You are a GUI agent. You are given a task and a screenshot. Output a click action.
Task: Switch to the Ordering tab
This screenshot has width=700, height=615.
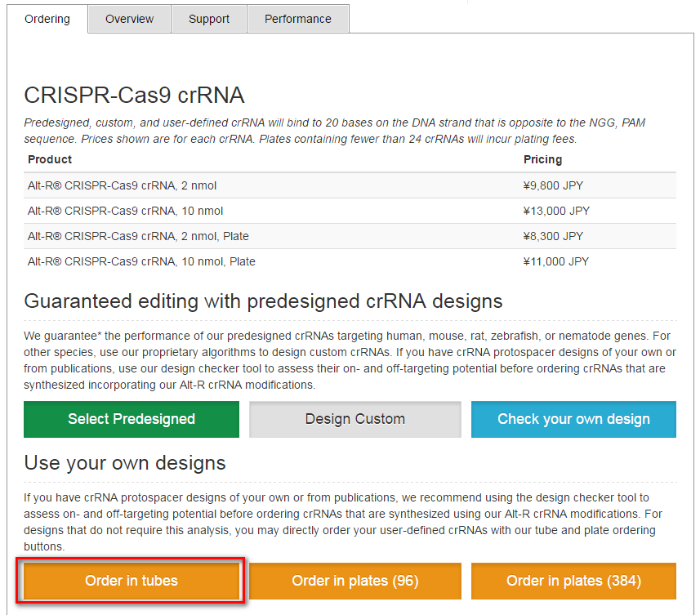tap(47, 19)
